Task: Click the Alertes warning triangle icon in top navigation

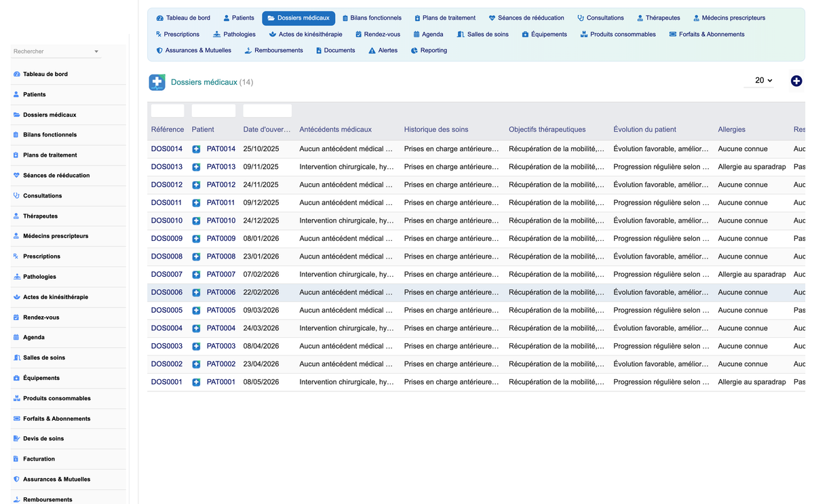Action: coord(372,50)
